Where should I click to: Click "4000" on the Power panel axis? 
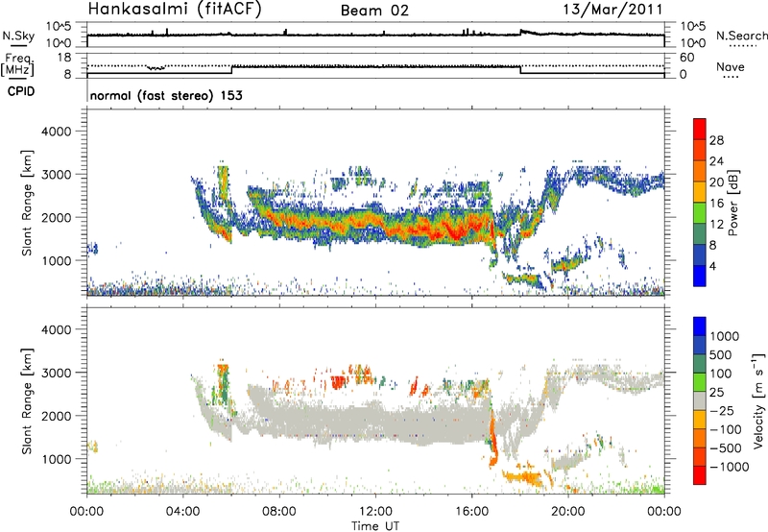(56, 132)
